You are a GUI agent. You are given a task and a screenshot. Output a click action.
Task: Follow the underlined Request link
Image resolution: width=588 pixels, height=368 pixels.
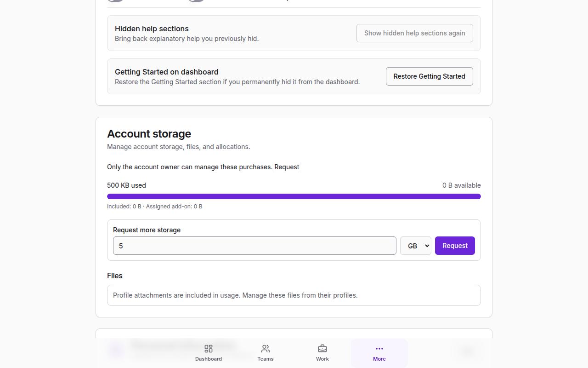287,167
